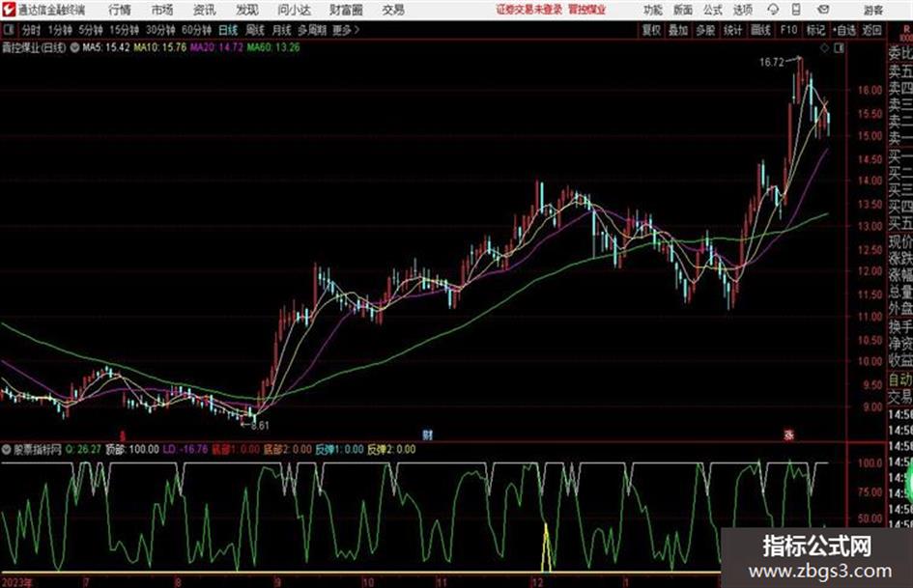Switch to the 1分钟 period tab
This screenshot has width=913, height=588.
pos(60,30)
